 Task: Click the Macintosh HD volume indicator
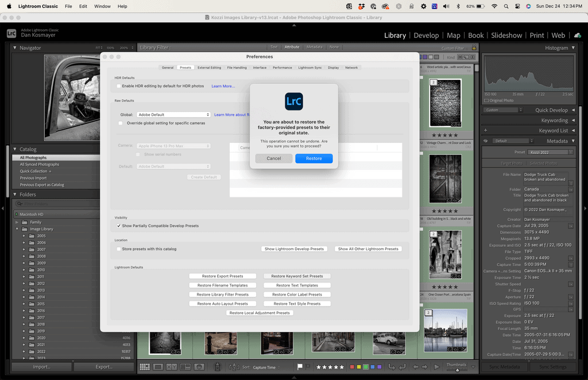[x=17, y=214]
